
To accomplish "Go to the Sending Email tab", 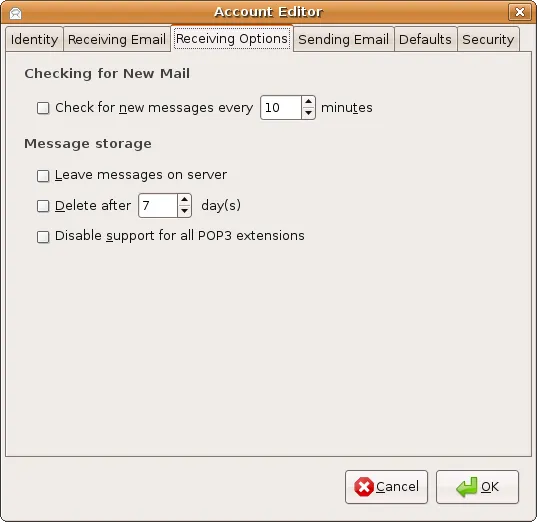I will pyautogui.click(x=344, y=39).
